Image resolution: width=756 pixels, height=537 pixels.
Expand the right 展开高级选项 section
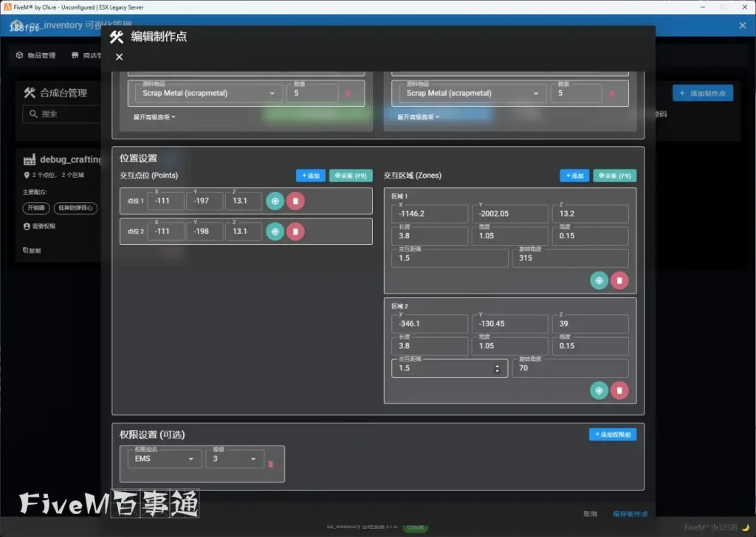click(x=419, y=117)
